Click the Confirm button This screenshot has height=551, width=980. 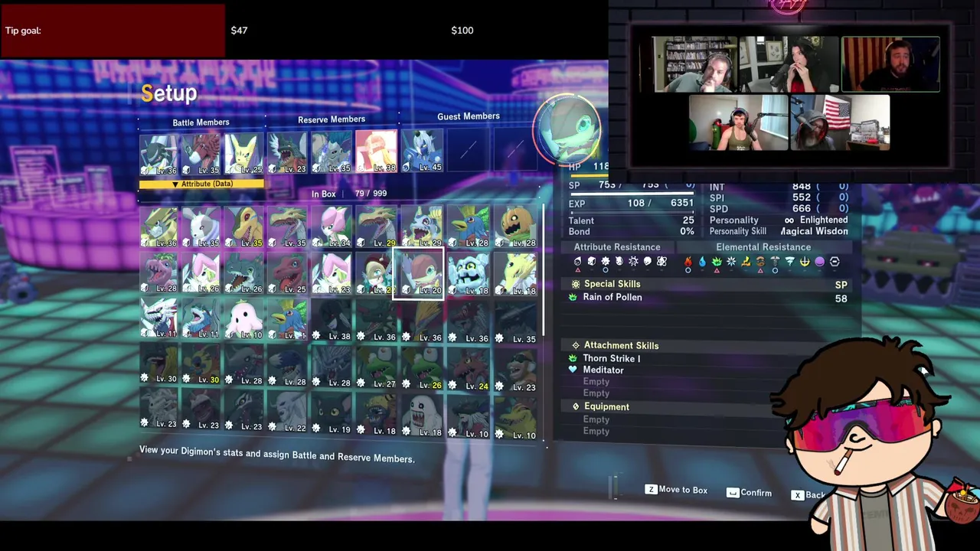pyautogui.click(x=749, y=493)
